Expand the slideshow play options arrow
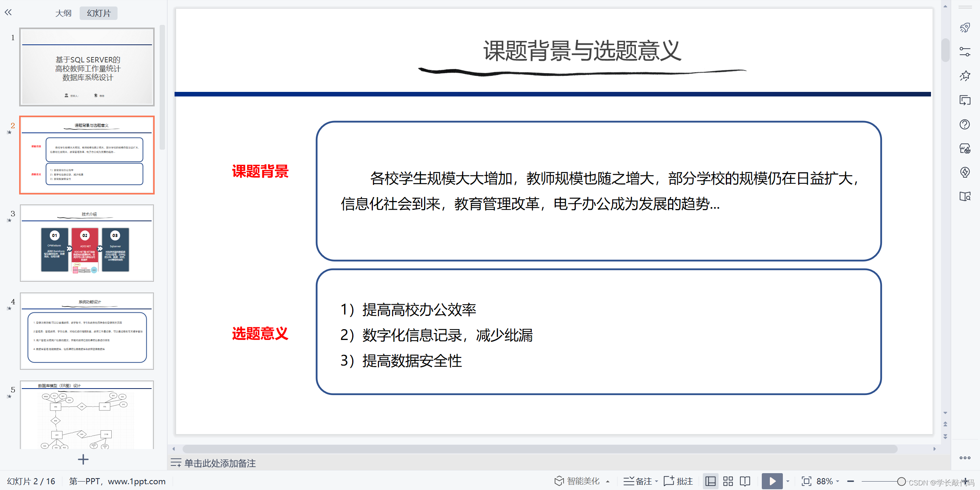This screenshot has width=980, height=490. click(x=788, y=481)
